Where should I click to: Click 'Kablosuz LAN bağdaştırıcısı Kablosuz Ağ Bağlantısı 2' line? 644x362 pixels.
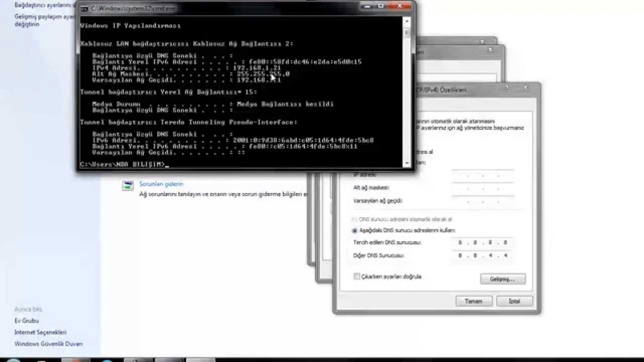point(187,44)
